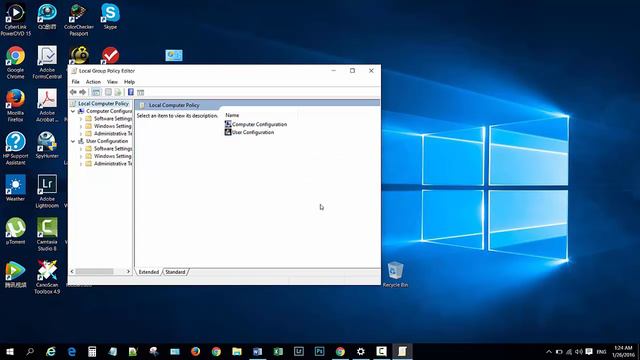The image size is (640, 360).
Task: Click tree pane horizontal scrollbar left arrow
Action: tap(72, 271)
